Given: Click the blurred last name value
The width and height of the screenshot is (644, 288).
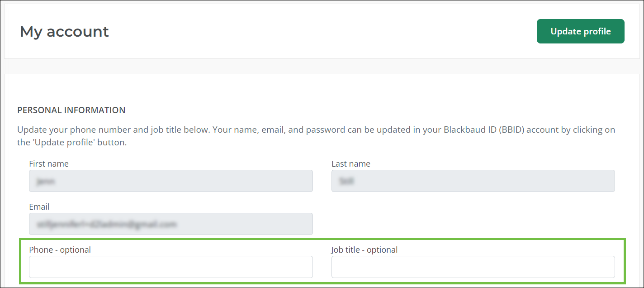Looking at the screenshot, I should [347, 181].
